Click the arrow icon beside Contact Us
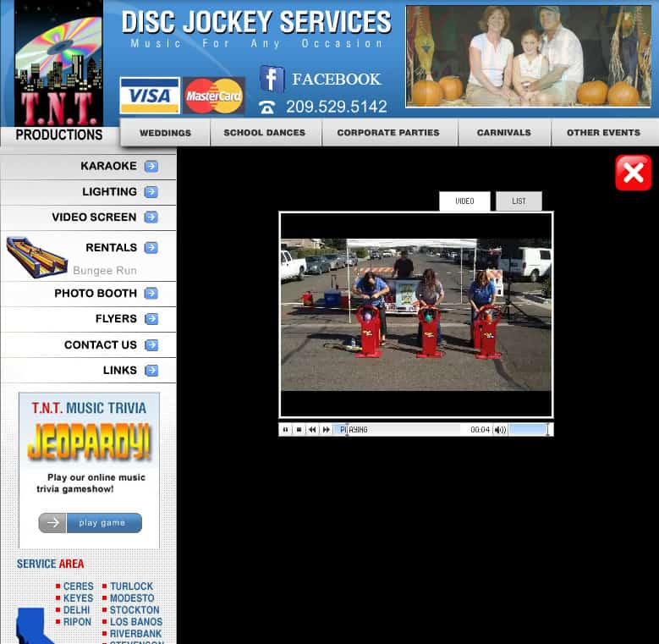 coord(151,345)
